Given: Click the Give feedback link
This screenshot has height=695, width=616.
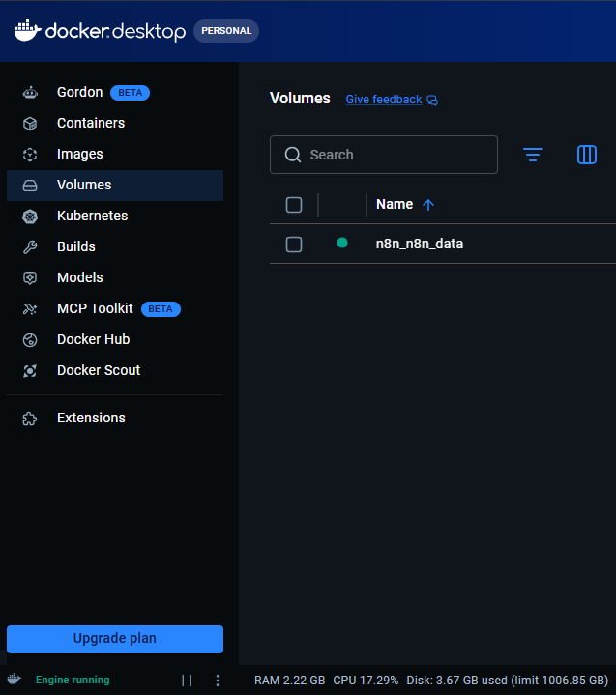Looking at the screenshot, I should pyautogui.click(x=384, y=100).
